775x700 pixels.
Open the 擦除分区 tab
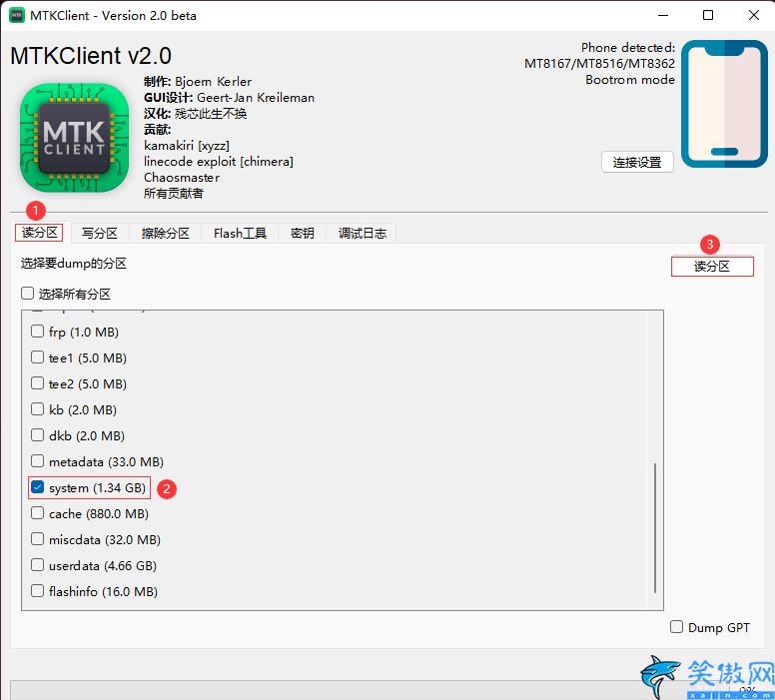point(165,233)
